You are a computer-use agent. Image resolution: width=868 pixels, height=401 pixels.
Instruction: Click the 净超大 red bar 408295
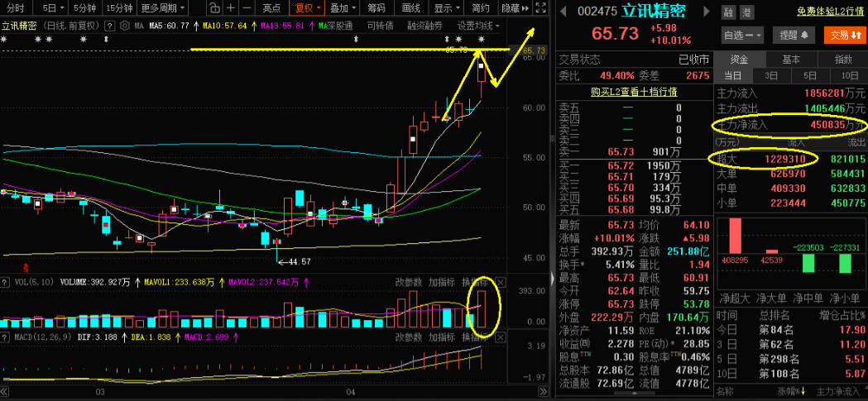[735, 236]
